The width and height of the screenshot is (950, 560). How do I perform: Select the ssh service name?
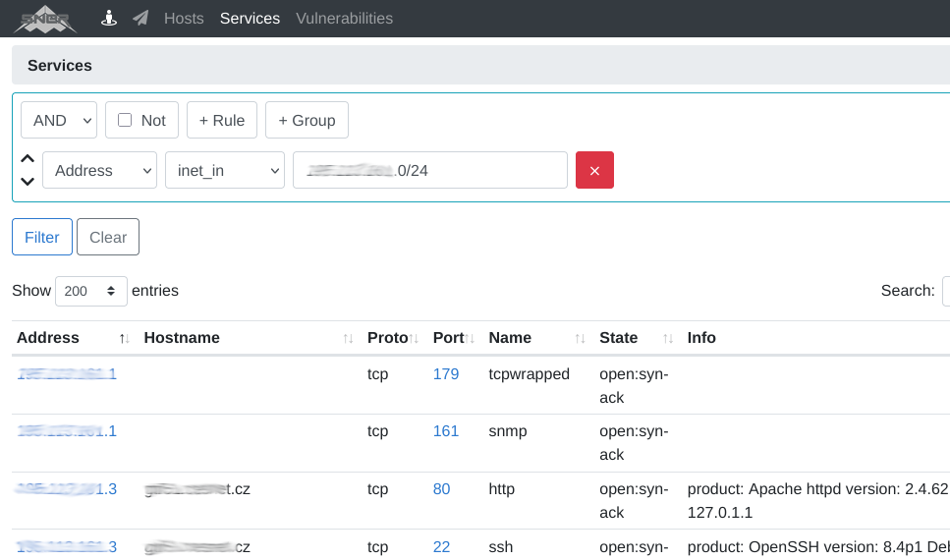pos(500,546)
